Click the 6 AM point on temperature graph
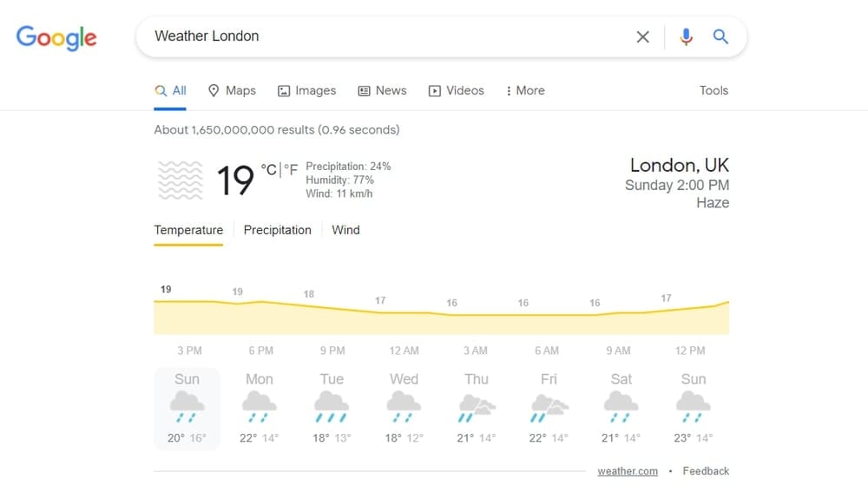This screenshot has width=868, height=498. (547, 314)
